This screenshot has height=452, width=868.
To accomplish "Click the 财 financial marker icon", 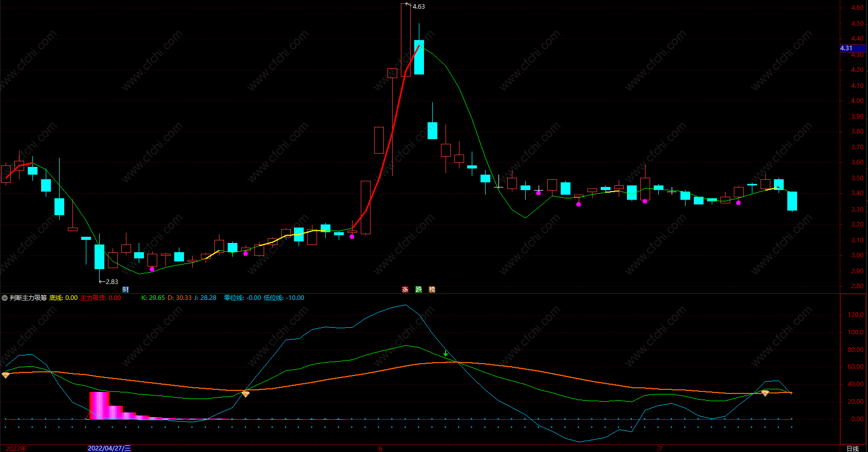I will [125, 290].
